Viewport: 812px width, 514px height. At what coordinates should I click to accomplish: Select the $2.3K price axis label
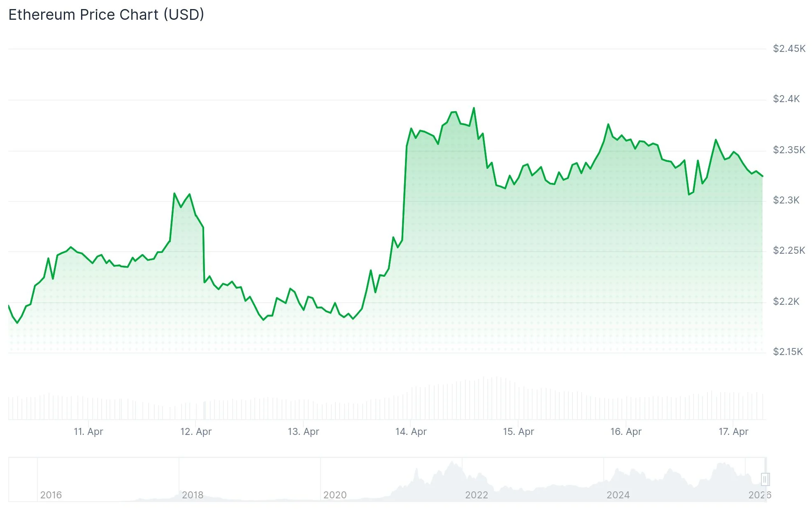[786, 200]
